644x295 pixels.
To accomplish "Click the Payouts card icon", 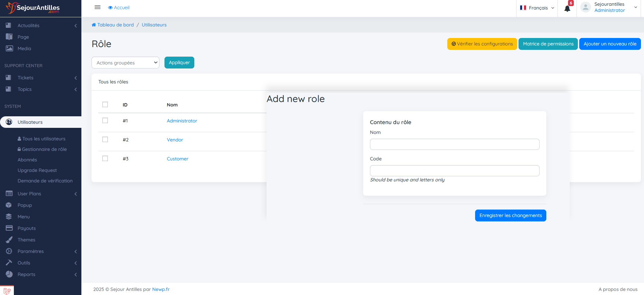I will [9, 228].
